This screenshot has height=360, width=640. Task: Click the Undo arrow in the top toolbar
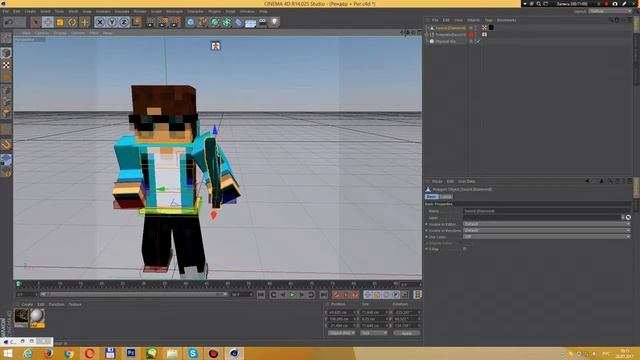(9, 22)
